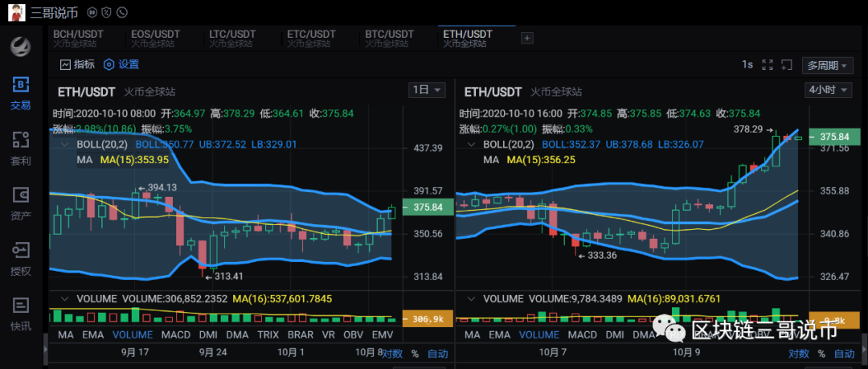Click the MA(15):356.25 label on right chart
The image size is (868, 369).
542,159
